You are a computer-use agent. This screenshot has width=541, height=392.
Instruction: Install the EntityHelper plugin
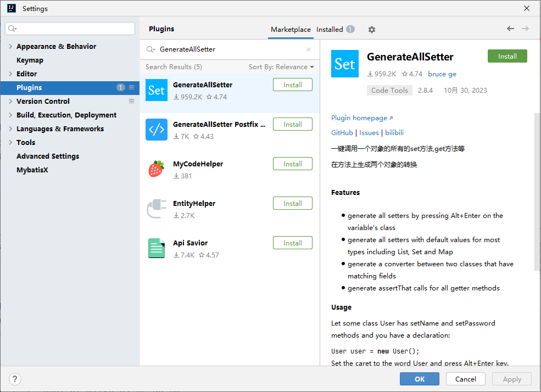point(293,204)
